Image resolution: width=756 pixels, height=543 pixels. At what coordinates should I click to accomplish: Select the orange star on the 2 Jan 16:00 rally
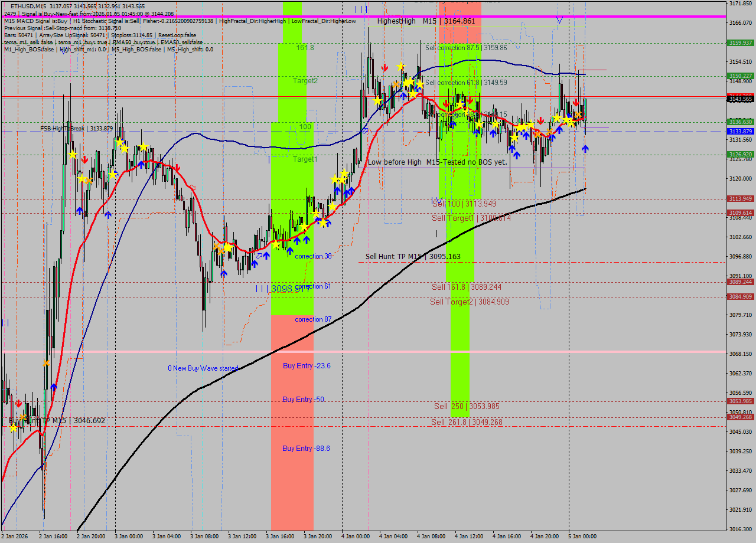click(46, 363)
